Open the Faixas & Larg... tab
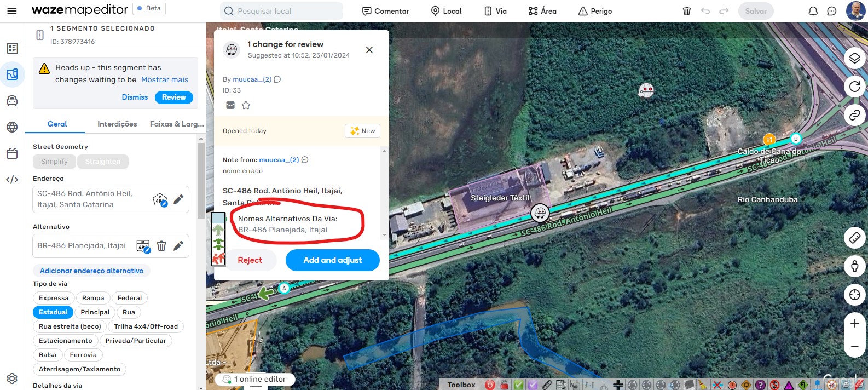Image resolution: width=868 pixels, height=390 pixels. click(x=177, y=124)
